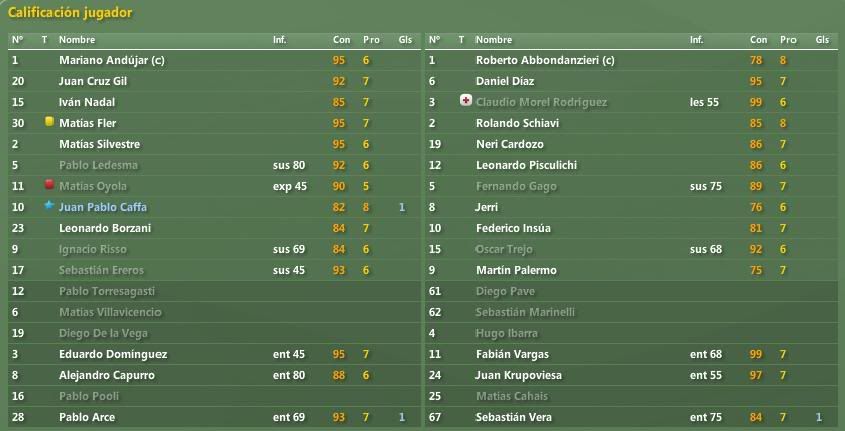Viewport: 845px width, 431px height.
Task: Sort left table by Nombre column header
Action: click(77, 40)
